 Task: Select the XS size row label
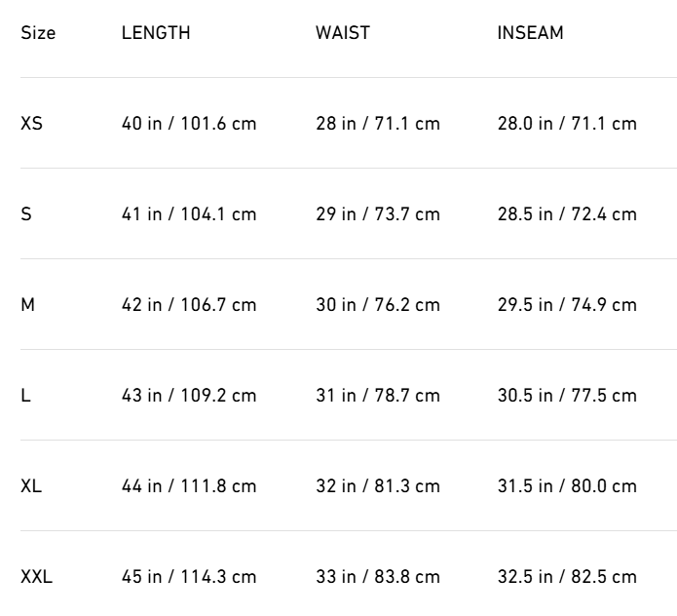point(31,124)
